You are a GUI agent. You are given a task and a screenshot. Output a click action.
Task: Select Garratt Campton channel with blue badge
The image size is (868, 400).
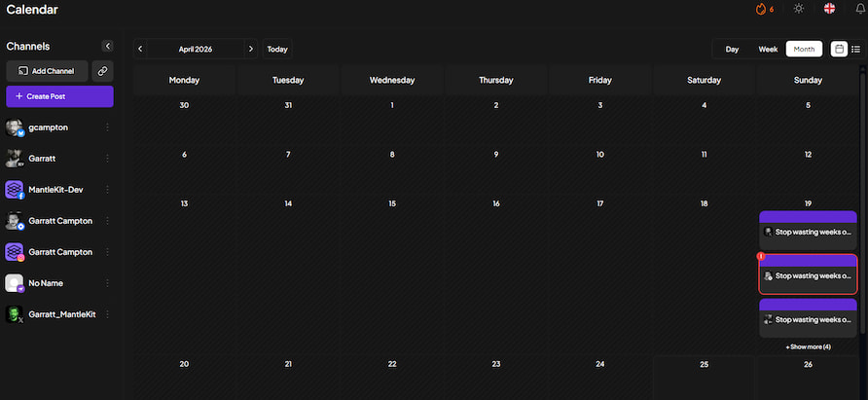(x=15, y=221)
